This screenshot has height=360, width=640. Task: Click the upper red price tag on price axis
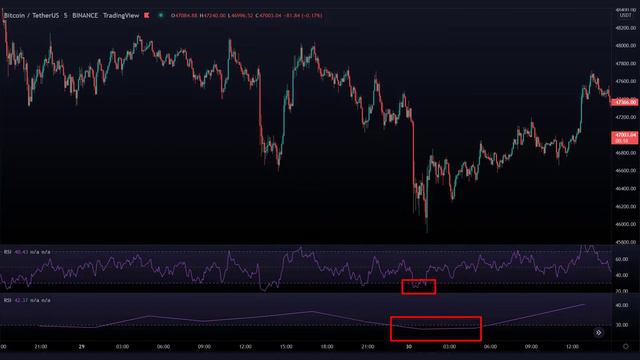[624, 102]
